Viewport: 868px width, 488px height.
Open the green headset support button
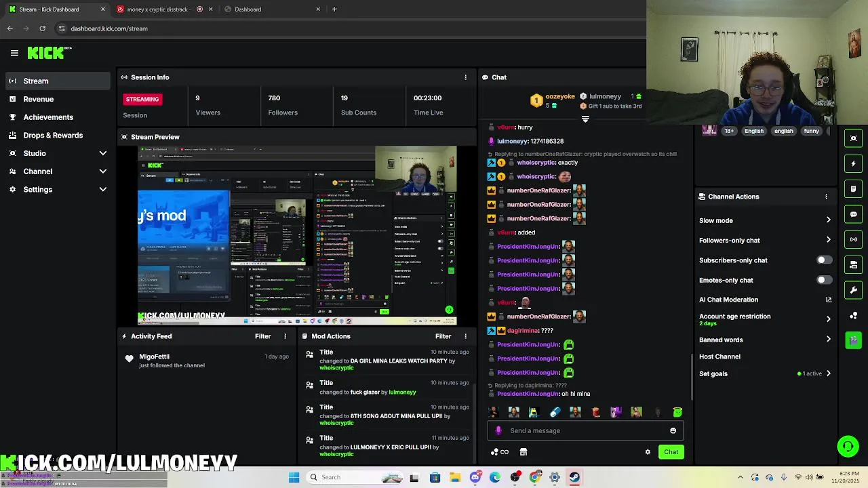pos(848,446)
